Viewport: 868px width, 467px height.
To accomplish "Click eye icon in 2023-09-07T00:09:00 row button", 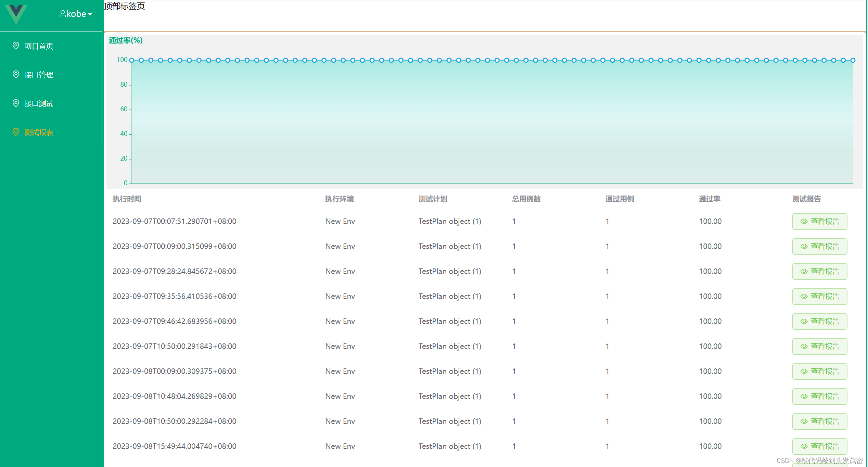I will 804,247.
